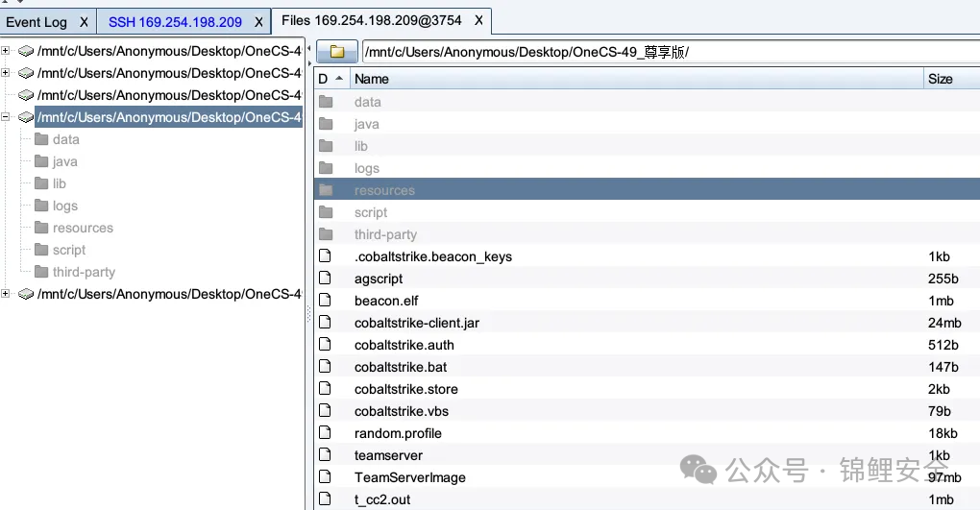Click the drive icon of the highlighted tree node
Screen dimensions: 980x510
click(x=26, y=117)
